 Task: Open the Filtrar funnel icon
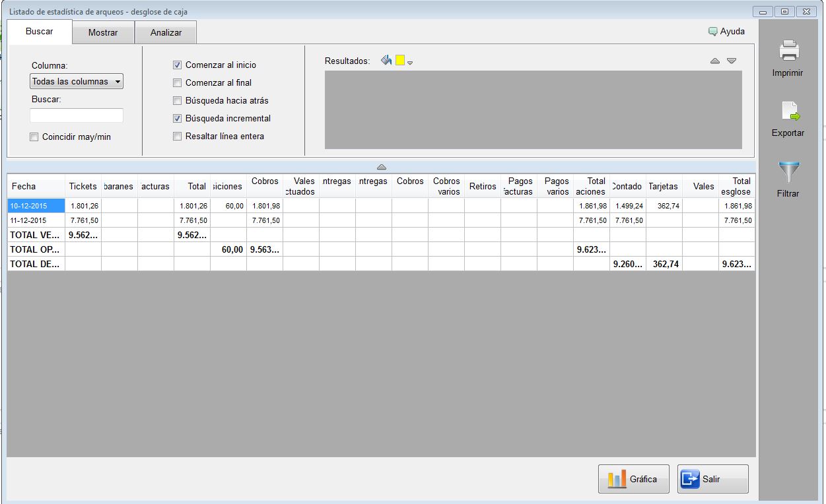788,173
